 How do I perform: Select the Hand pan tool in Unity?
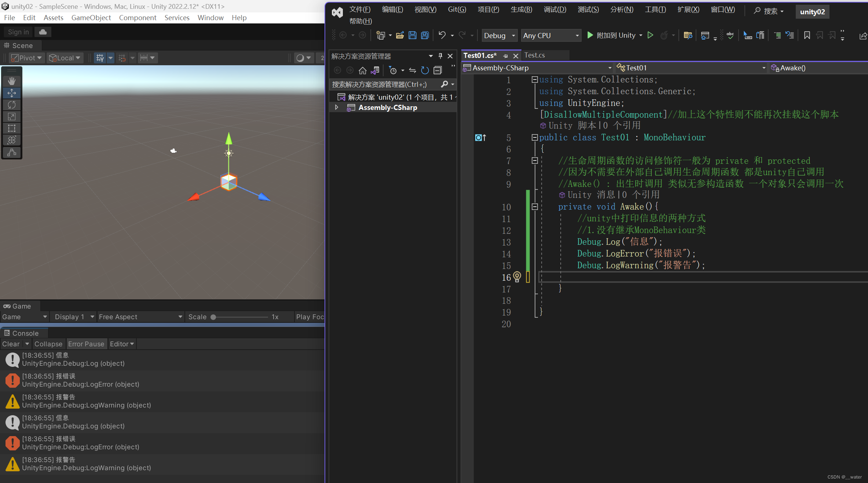coord(11,81)
